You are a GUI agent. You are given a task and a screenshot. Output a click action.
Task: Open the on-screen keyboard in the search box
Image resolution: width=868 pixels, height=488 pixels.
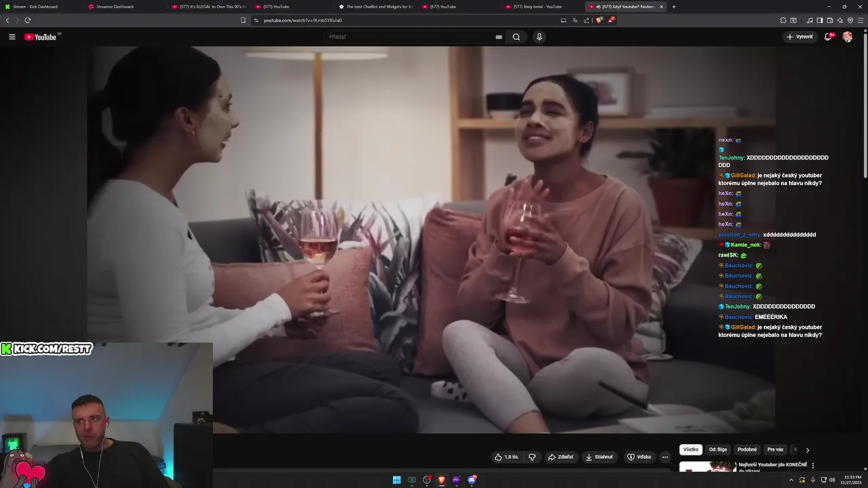[x=499, y=37]
